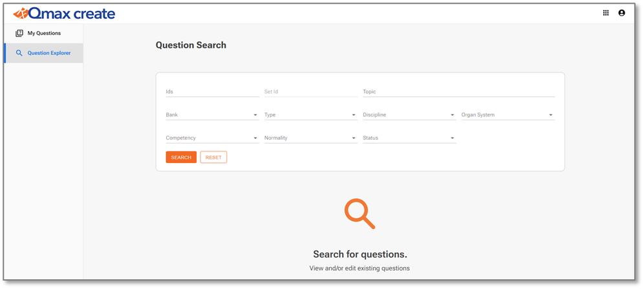The image size is (644, 289).
Task: Click the large orange search illustration
Action: (360, 213)
